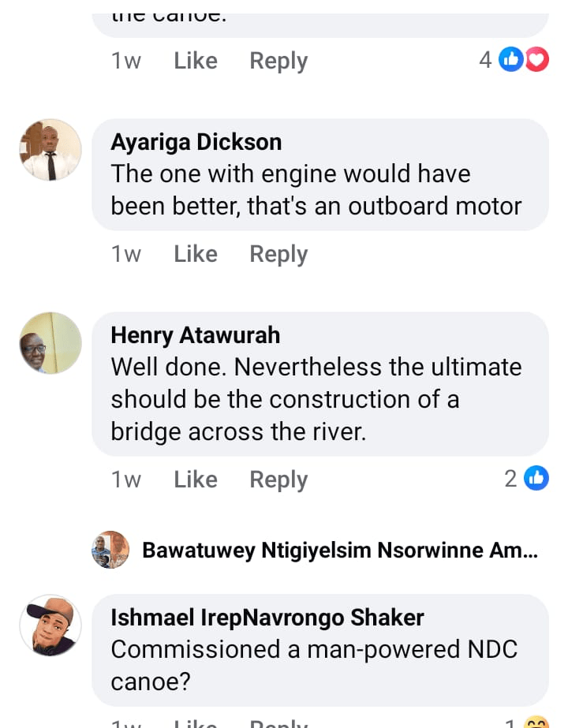568x728 pixels.
Task: Like the top canoe comment
Action: coord(196,61)
